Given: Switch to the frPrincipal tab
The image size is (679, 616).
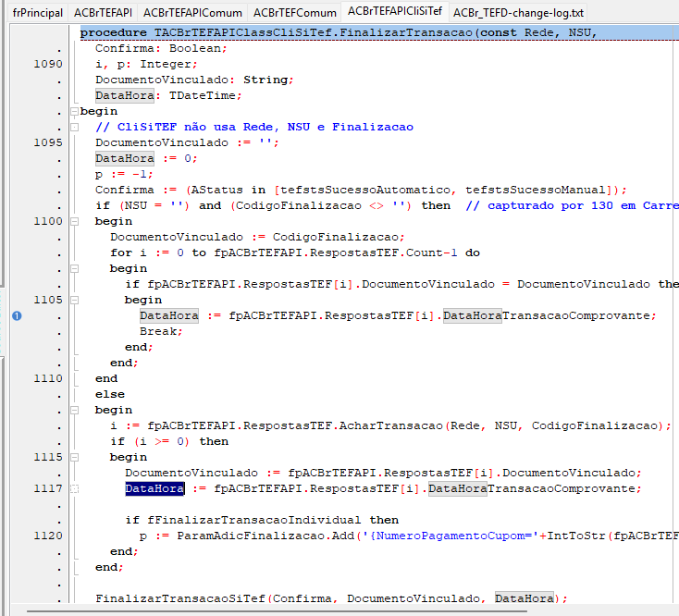Looking at the screenshot, I should 38,13.
